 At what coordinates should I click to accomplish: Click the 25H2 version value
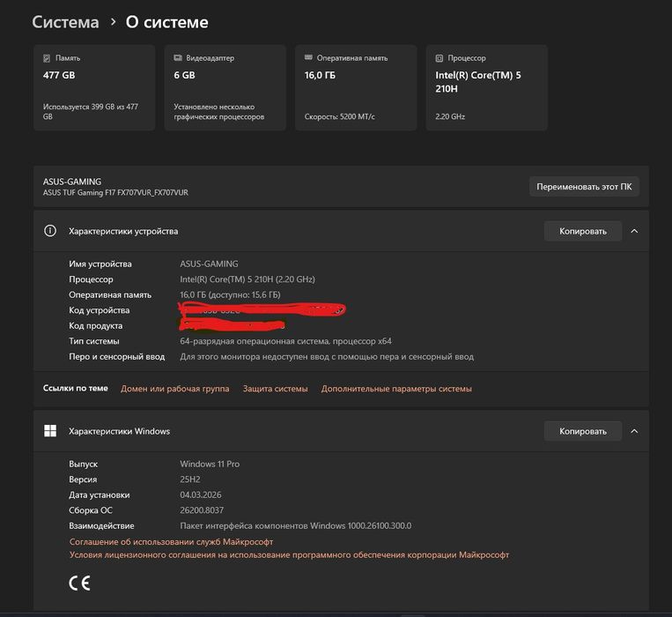(x=190, y=479)
